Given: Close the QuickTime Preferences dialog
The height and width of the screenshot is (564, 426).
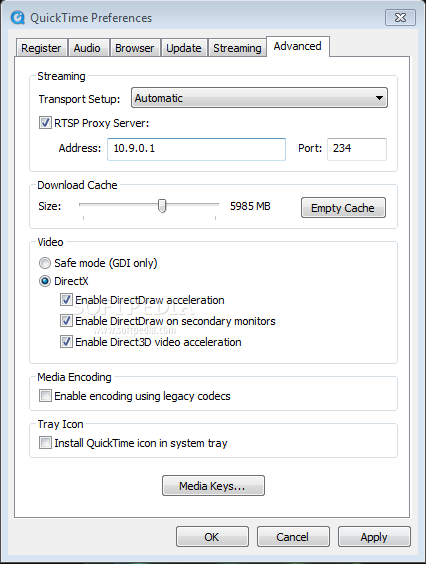Looking at the screenshot, I should pyautogui.click(x=400, y=17).
